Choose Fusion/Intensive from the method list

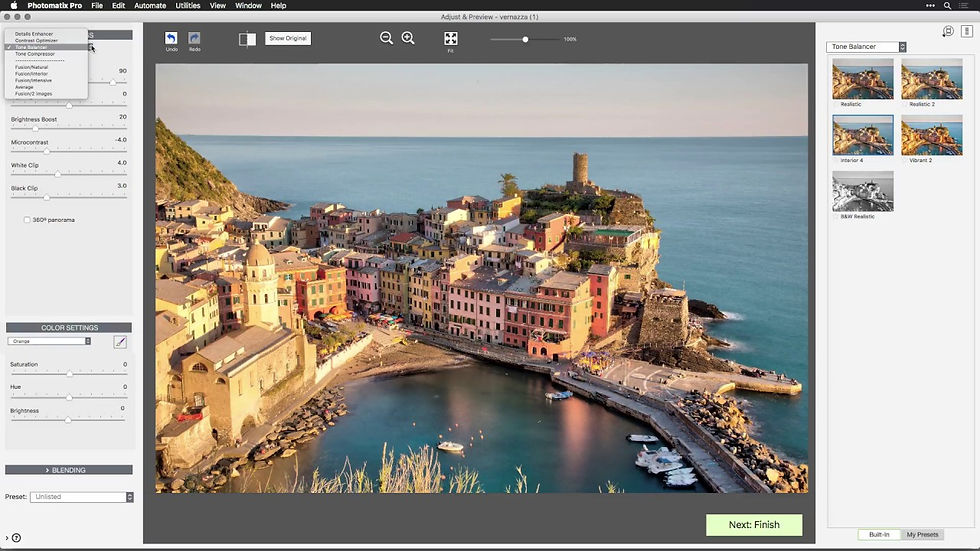tap(33, 81)
